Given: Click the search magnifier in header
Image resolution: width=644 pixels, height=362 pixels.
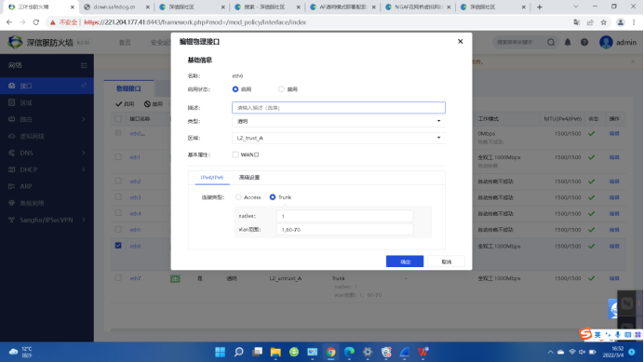Looking at the screenshot, I should (551, 42).
